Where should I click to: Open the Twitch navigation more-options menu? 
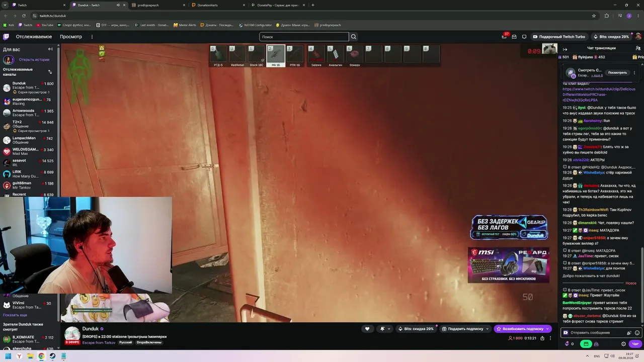coord(92,37)
